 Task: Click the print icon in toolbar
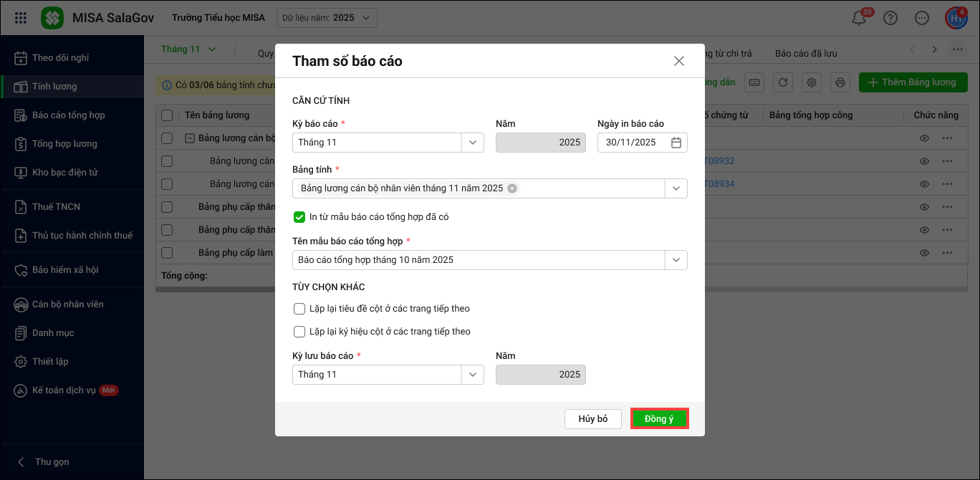(x=841, y=82)
